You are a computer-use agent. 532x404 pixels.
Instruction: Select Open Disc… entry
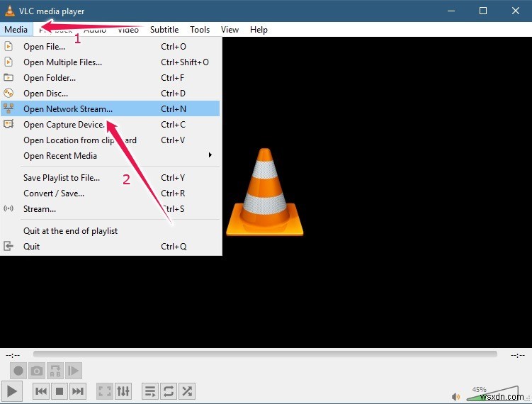point(111,94)
